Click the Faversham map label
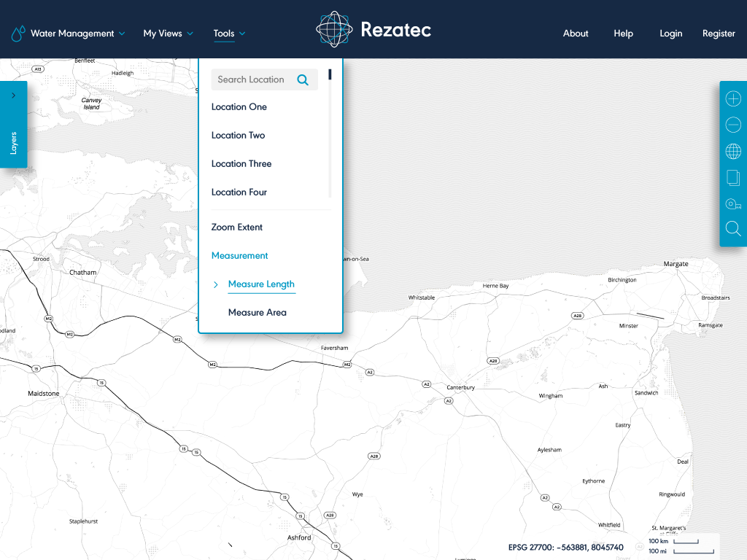The width and height of the screenshot is (747, 560). (334, 348)
